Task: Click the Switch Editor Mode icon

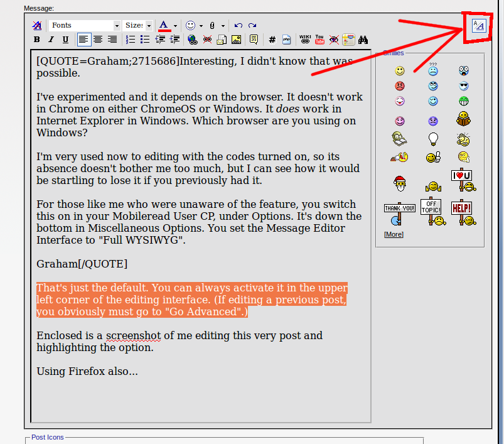Action: [x=478, y=26]
